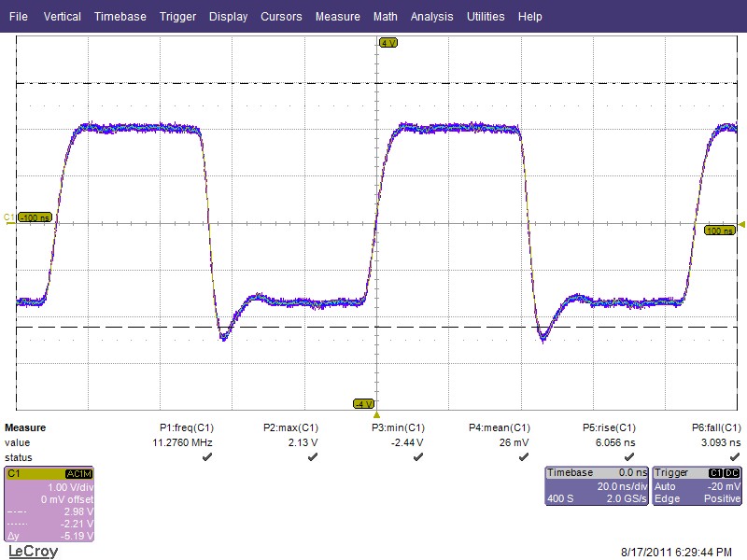Image resolution: width=747 pixels, height=560 pixels.
Task: Click the date and time readout
Action: coord(676,552)
